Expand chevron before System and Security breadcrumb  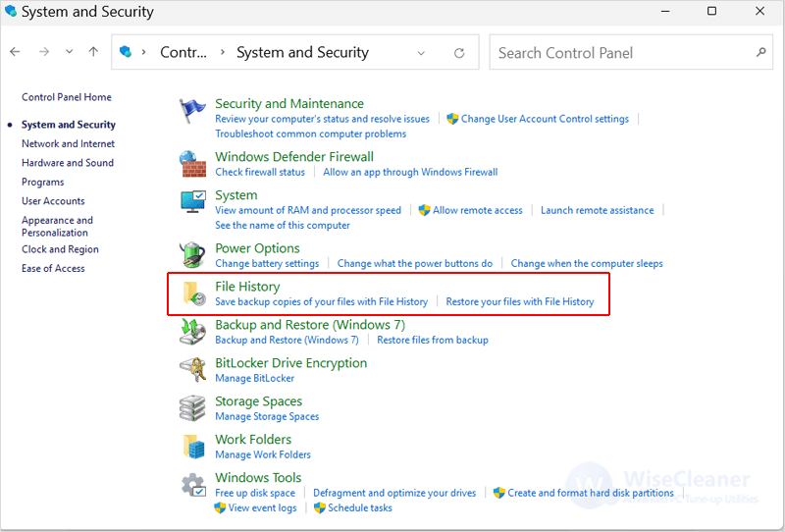(x=223, y=52)
